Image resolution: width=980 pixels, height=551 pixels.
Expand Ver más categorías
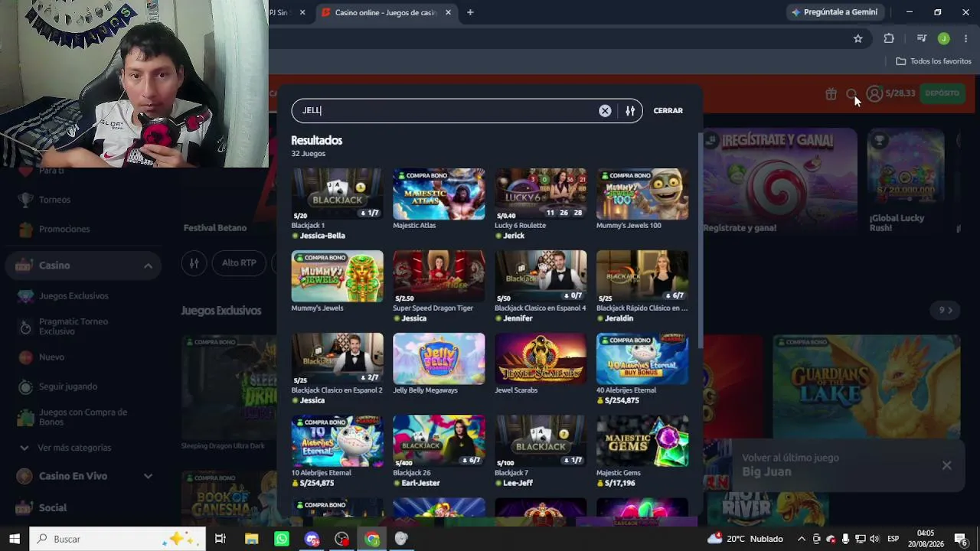[x=74, y=448]
